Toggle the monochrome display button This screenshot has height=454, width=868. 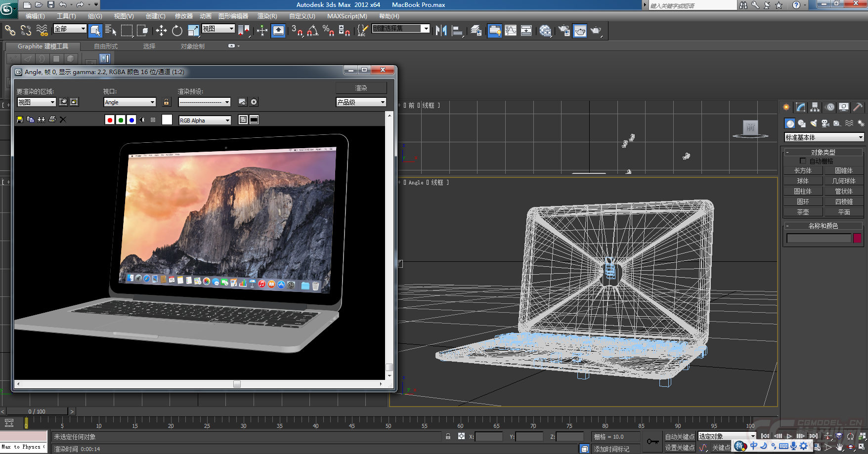pyautogui.click(x=153, y=120)
